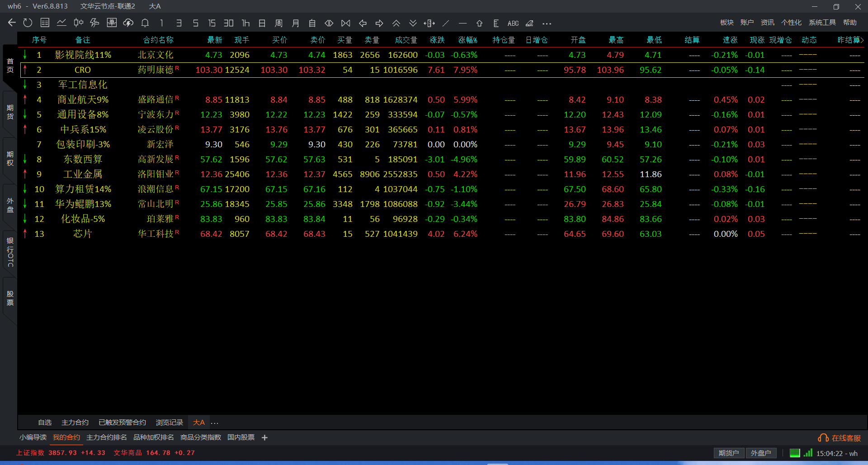The image size is (868, 465).
Task: Select the weekly (周) period button
Action: click(279, 23)
